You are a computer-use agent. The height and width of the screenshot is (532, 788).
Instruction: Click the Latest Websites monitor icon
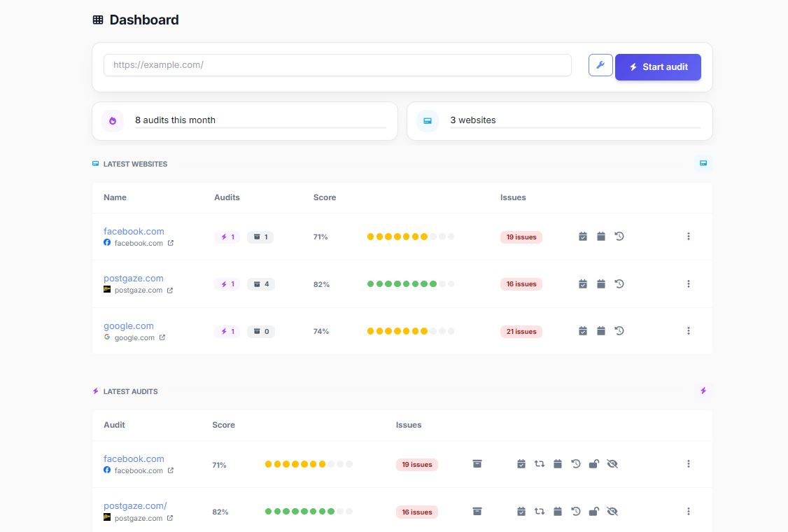click(x=703, y=163)
